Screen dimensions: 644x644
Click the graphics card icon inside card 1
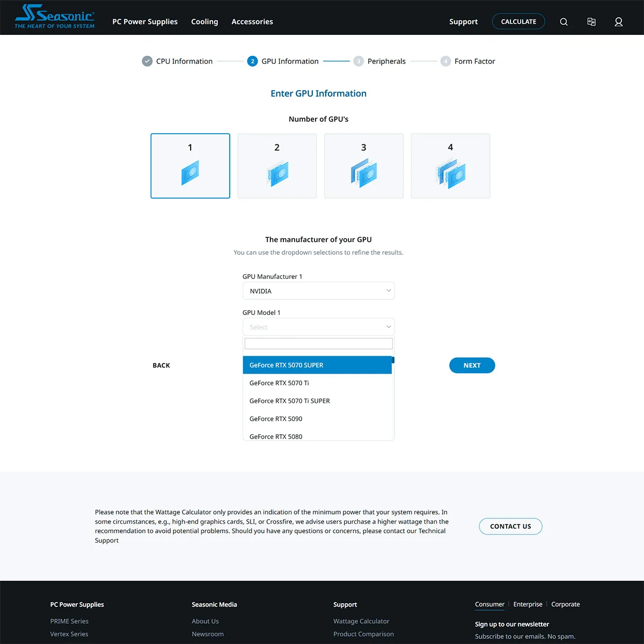coord(190,173)
